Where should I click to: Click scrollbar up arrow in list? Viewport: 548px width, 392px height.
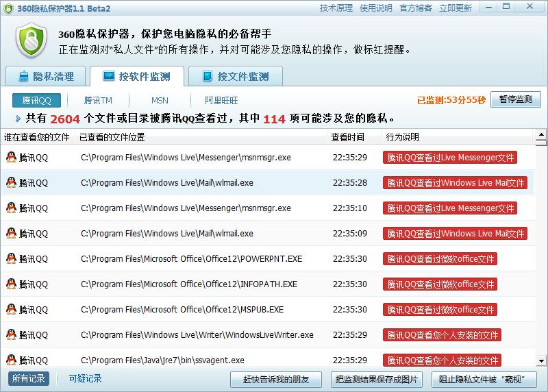click(541, 134)
